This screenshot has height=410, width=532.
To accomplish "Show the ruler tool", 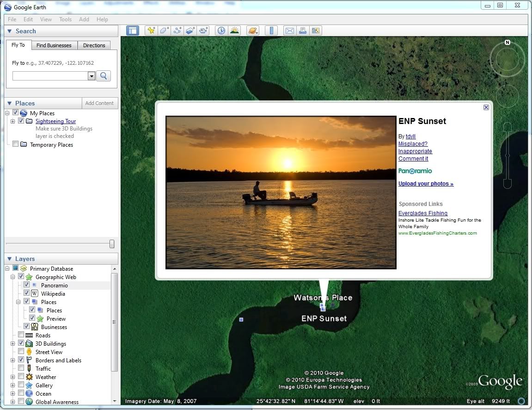I will tap(271, 31).
